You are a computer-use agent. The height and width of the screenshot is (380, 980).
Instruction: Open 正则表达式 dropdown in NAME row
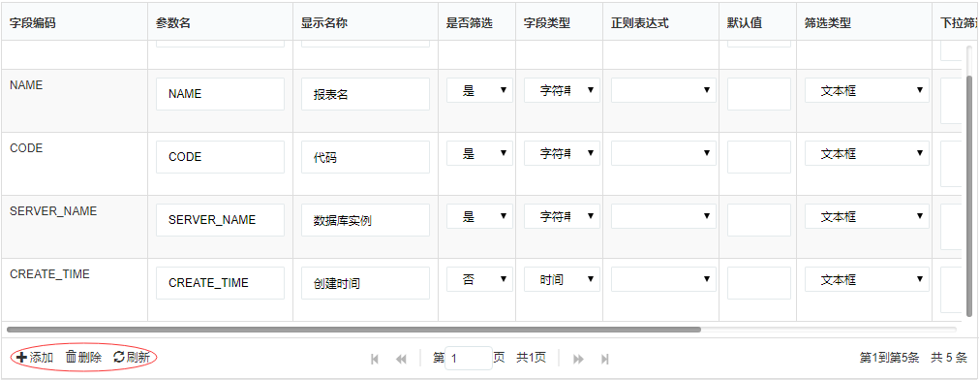[x=663, y=90]
